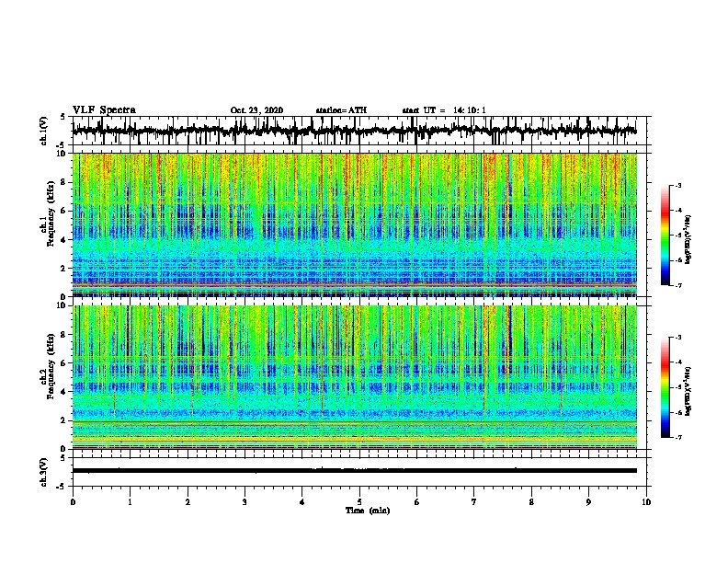Screen dimensions: 728x563
Task: Click the ch.2 spectrogram "6" kHz tick label
Action: coord(63,362)
